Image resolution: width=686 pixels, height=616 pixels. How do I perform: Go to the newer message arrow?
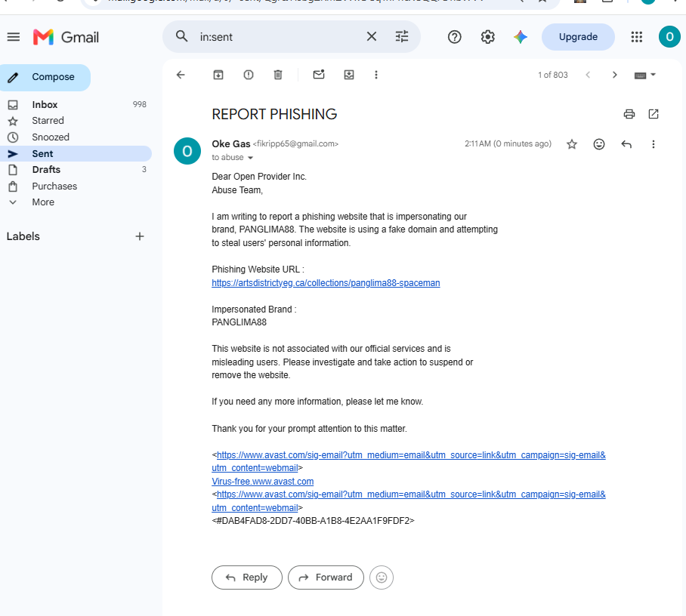point(588,75)
